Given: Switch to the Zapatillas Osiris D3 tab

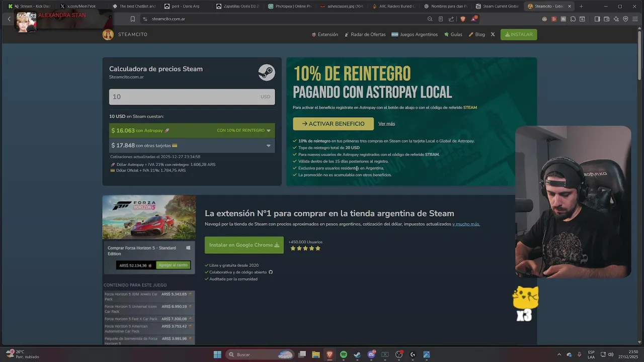Looking at the screenshot, I should coord(238,6).
